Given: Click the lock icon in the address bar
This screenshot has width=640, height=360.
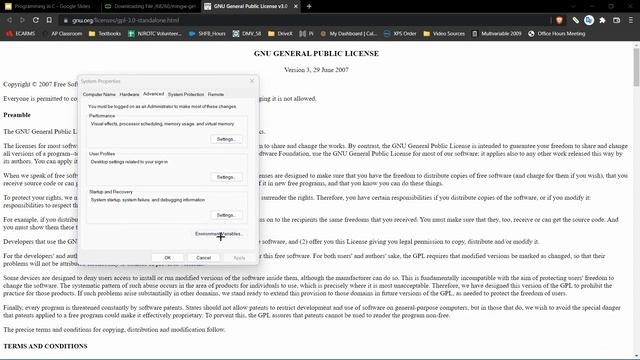Looking at the screenshot, I should point(65,20).
